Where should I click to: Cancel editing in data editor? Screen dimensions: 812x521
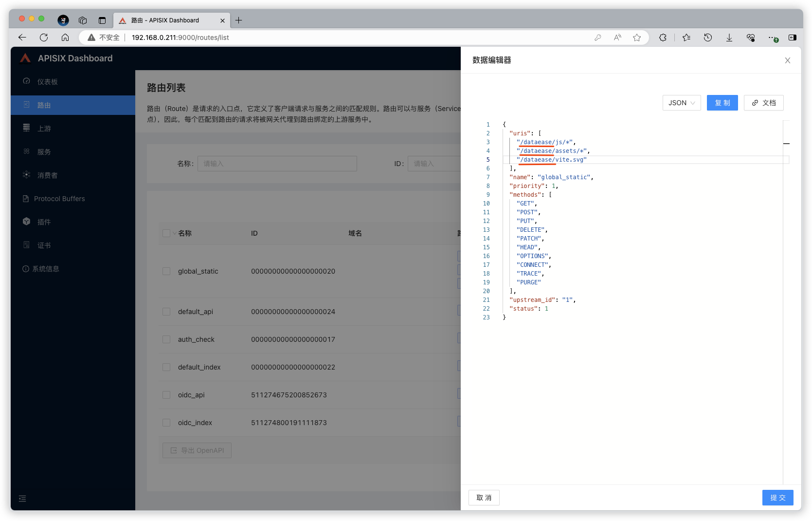point(484,498)
